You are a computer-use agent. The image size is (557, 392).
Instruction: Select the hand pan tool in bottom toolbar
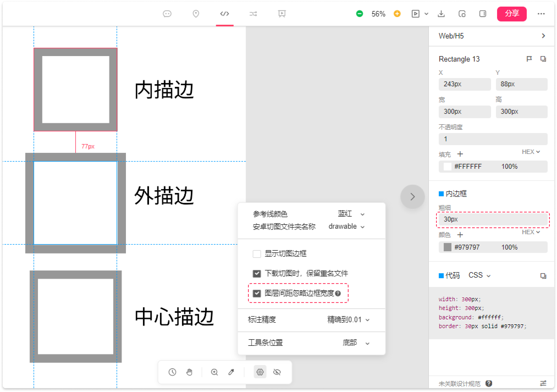pyautogui.click(x=189, y=372)
